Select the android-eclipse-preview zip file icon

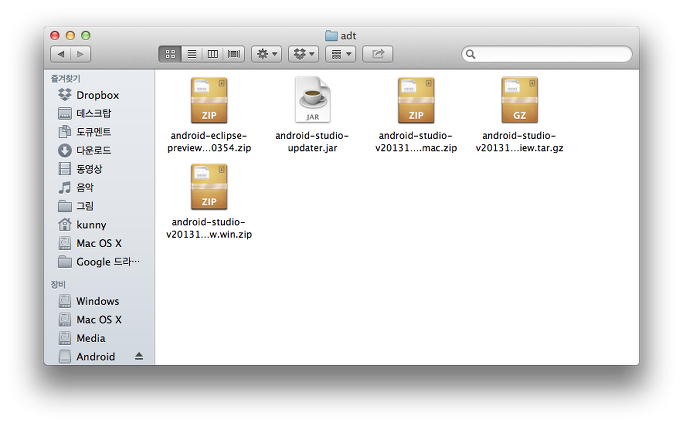[209, 100]
